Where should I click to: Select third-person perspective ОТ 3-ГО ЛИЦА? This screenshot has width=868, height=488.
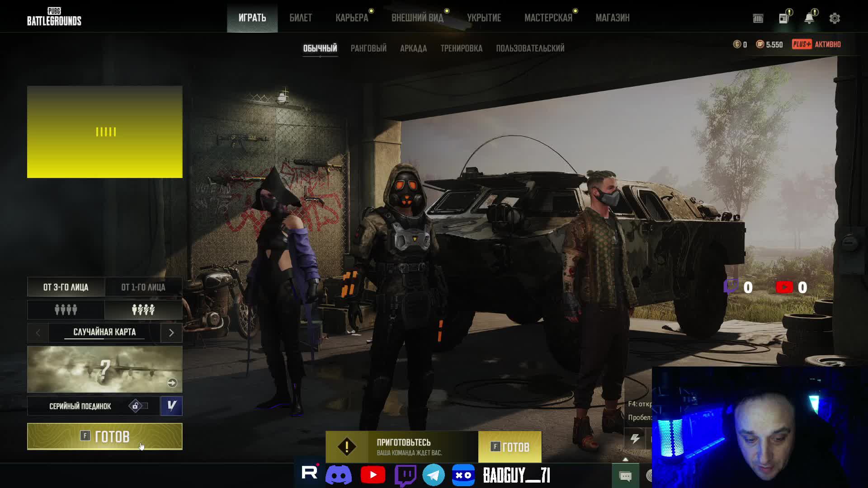click(x=66, y=287)
